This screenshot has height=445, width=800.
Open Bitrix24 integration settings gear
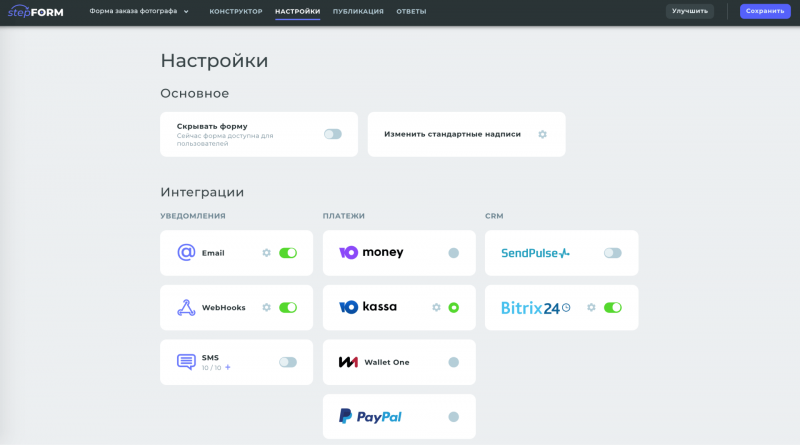point(591,308)
